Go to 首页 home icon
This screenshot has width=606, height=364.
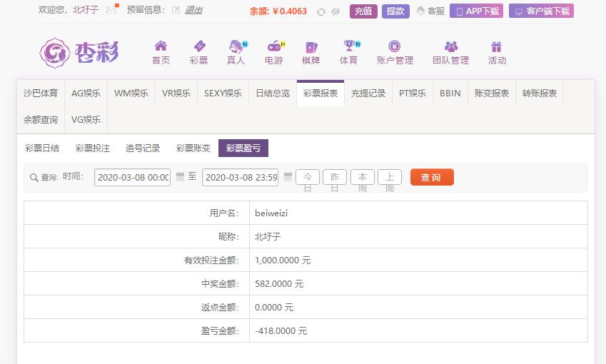[161, 46]
